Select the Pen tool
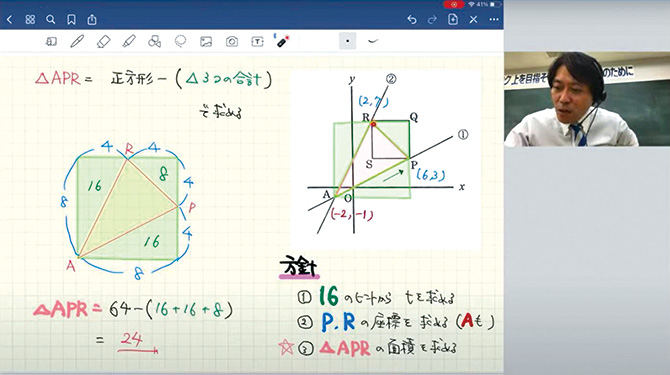 point(77,41)
